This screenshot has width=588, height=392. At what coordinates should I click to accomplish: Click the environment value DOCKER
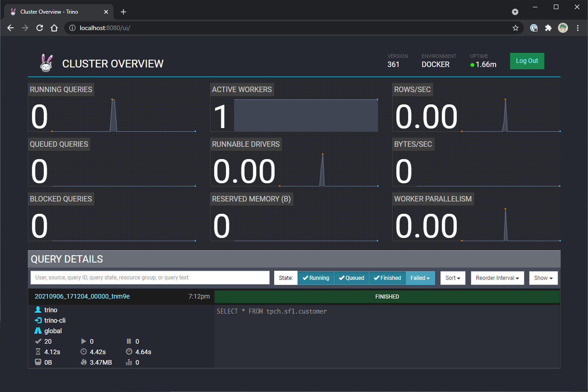[x=435, y=64]
